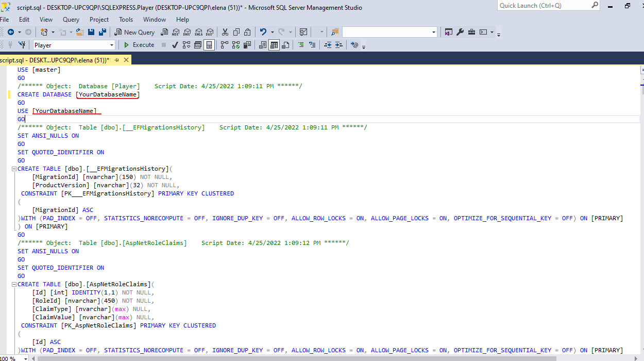The image size is (644, 361).
Task: Toggle Results to Text mode
Action: [262, 45]
